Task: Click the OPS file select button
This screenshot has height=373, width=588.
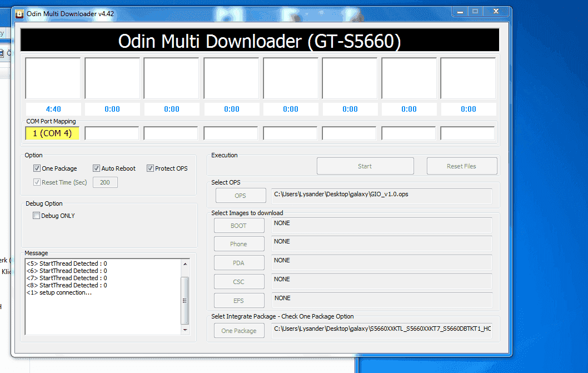Action: [241, 196]
